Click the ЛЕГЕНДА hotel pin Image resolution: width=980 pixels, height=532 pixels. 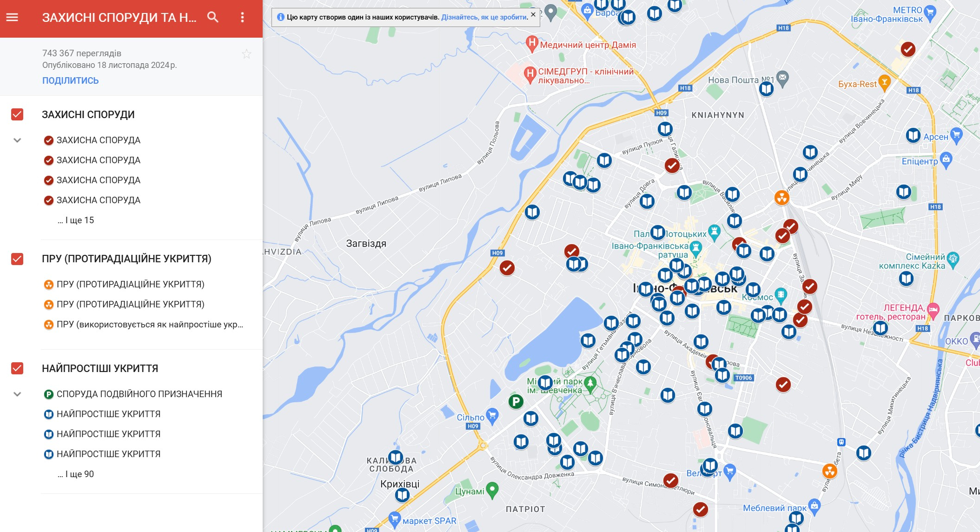pos(933,310)
